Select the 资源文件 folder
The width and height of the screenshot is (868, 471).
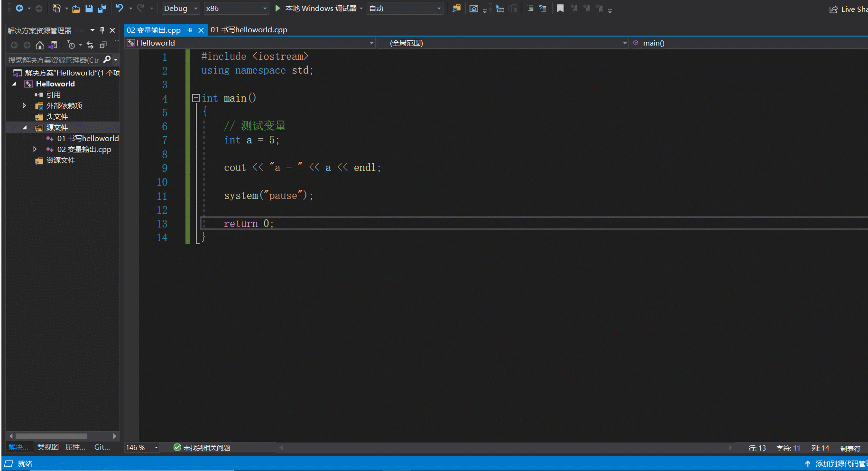point(61,160)
